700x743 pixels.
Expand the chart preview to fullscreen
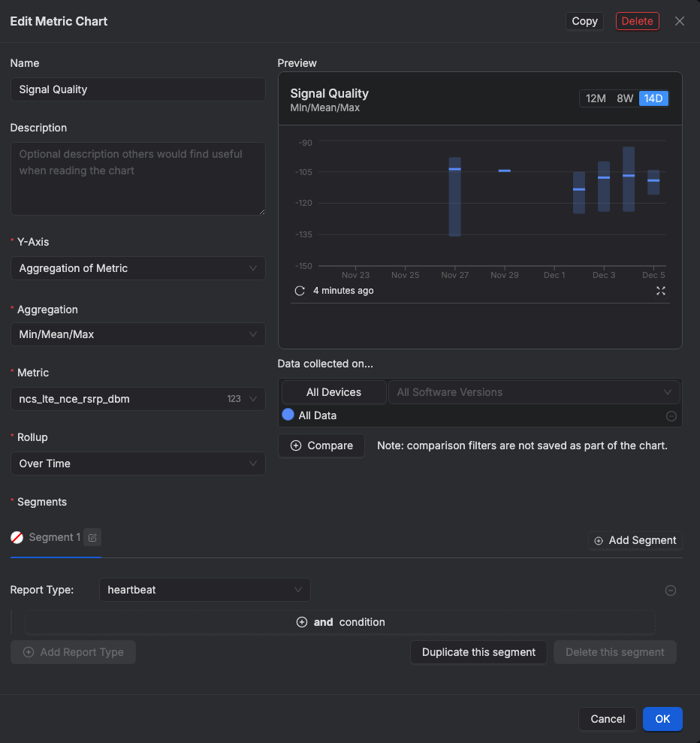[x=661, y=291]
